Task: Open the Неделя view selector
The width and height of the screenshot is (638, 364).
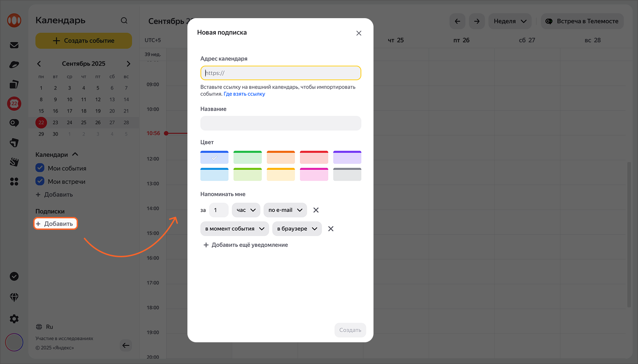Action: click(x=510, y=21)
